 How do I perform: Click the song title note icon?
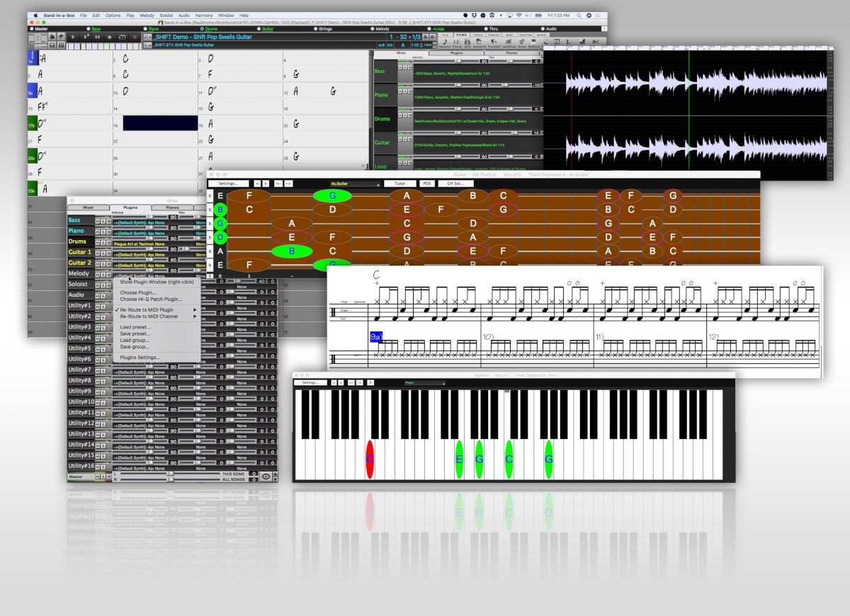pos(148,37)
